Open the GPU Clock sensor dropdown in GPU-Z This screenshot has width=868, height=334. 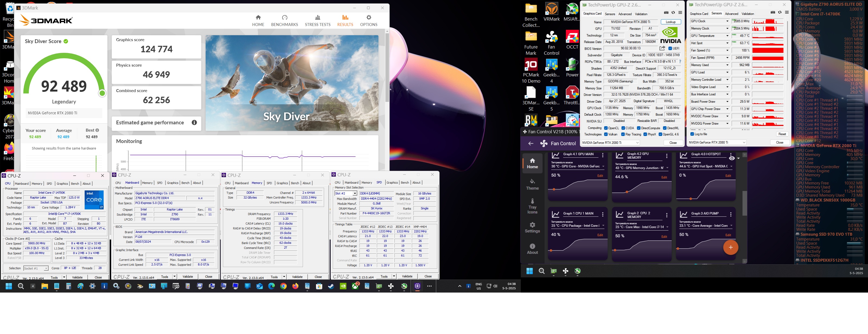[x=727, y=21]
